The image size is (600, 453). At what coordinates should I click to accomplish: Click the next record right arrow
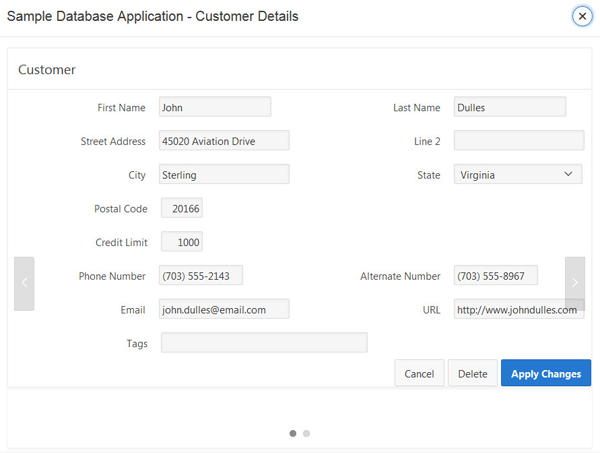pos(575,283)
